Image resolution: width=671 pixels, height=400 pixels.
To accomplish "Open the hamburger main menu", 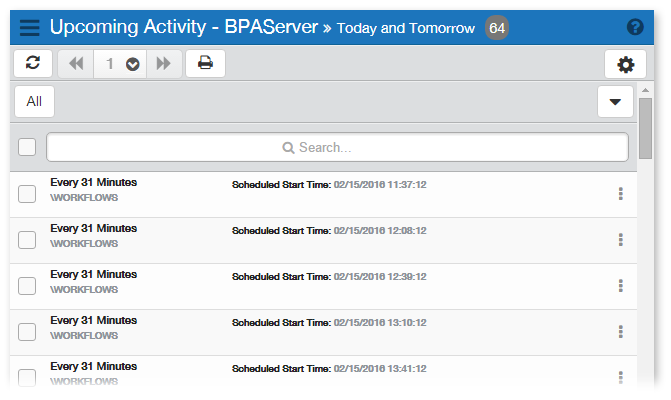I will point(30,27).
